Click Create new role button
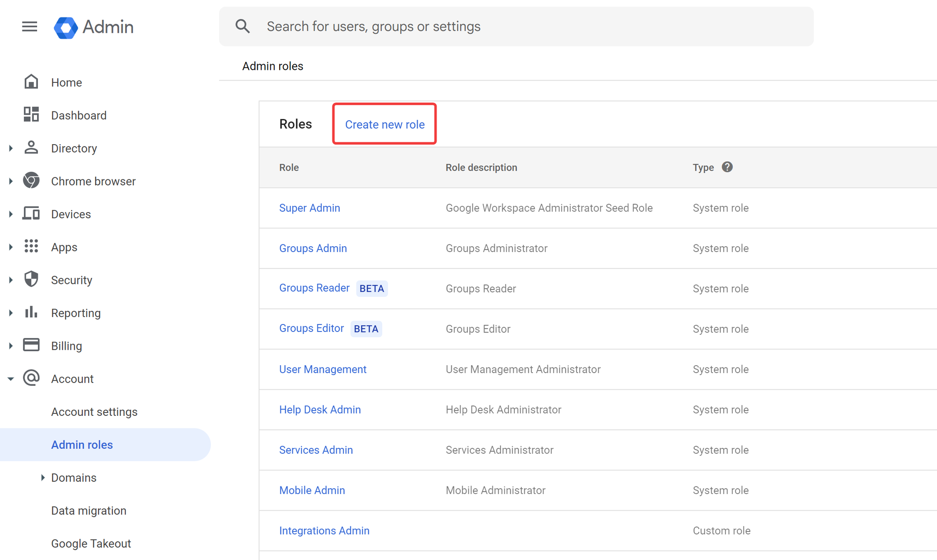This screenshot has height=560, width=937. tap(385, 124)
